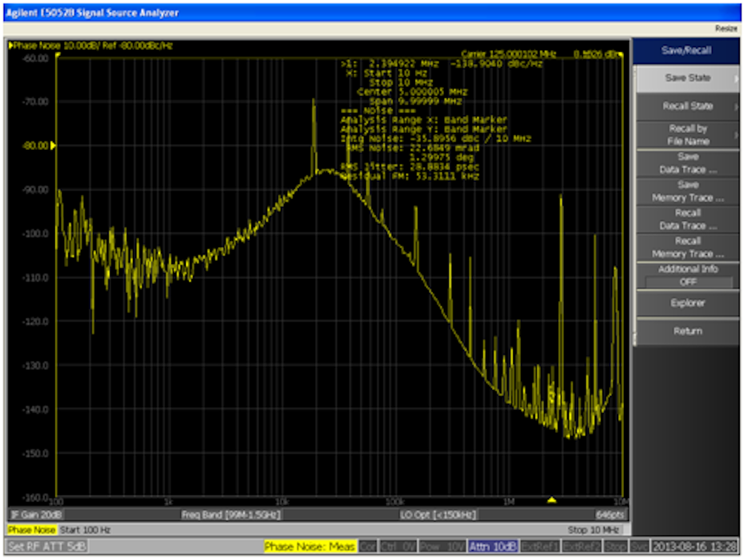
Task: Click the 646pts points indicator
Action: [x=609, y=514]
